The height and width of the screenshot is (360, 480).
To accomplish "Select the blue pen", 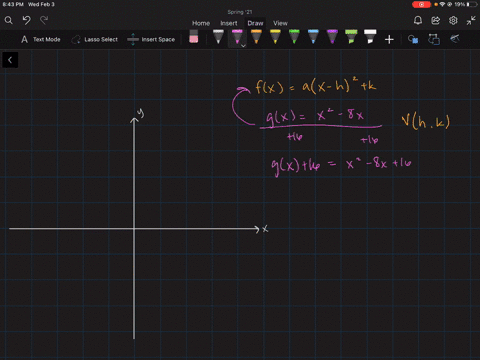I will (313, 37).
